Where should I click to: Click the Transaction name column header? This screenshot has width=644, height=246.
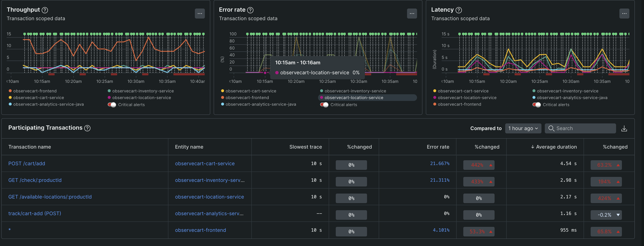pyautogui.click(x=30, y=147)
